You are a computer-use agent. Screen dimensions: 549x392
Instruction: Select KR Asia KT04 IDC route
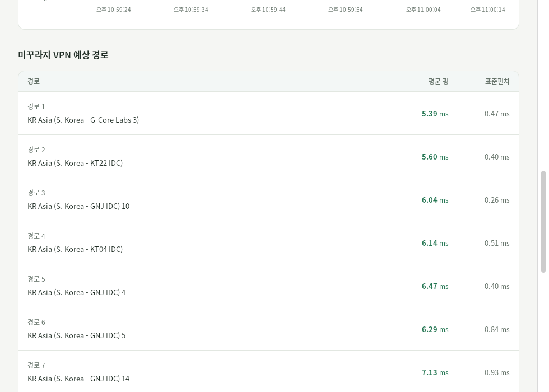(75, 249)
